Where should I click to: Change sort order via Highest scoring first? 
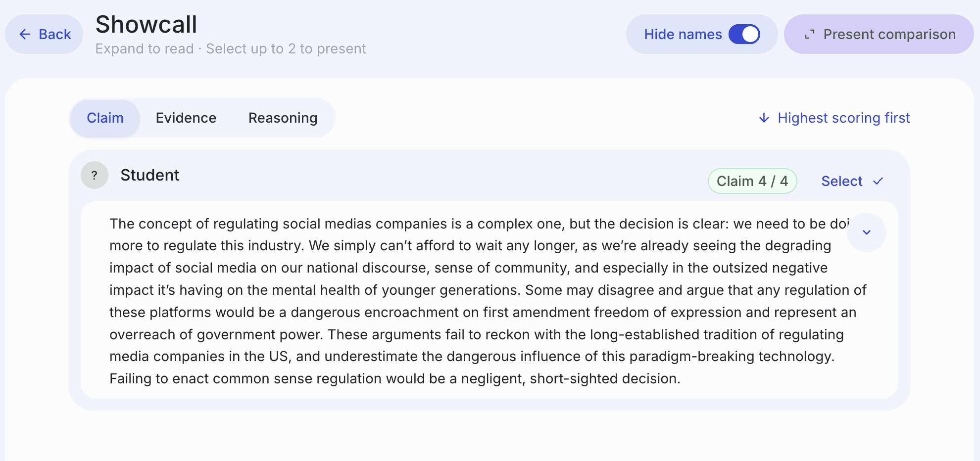(843, 118)
